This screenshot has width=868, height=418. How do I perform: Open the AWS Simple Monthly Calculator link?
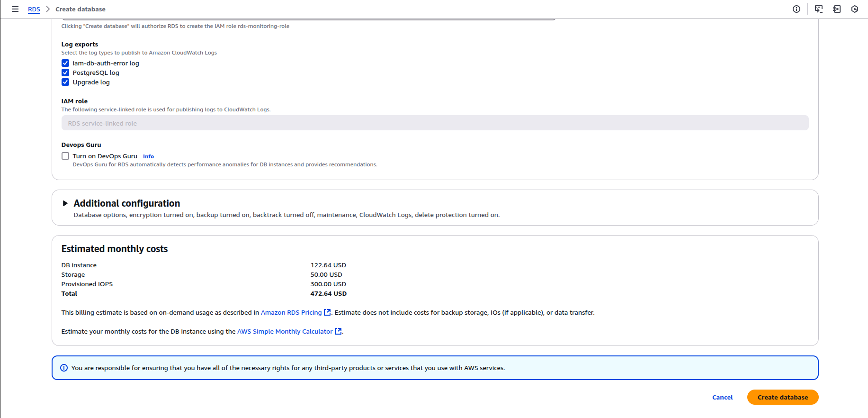(x=285, y=331)
